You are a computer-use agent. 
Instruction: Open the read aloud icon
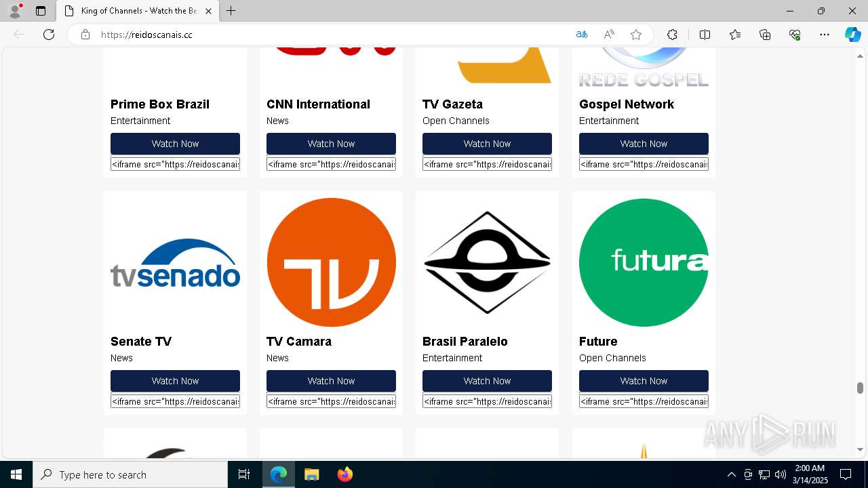coord(609,35)
